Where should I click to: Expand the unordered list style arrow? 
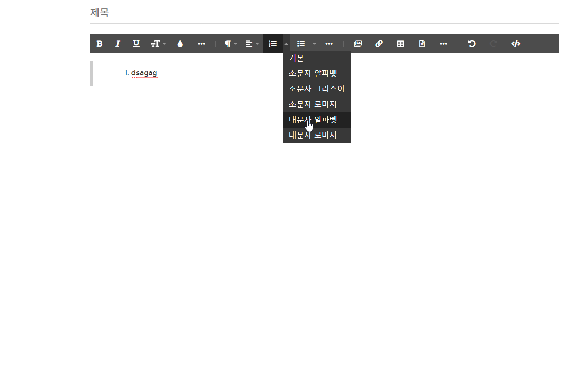[x=315, y=44]
